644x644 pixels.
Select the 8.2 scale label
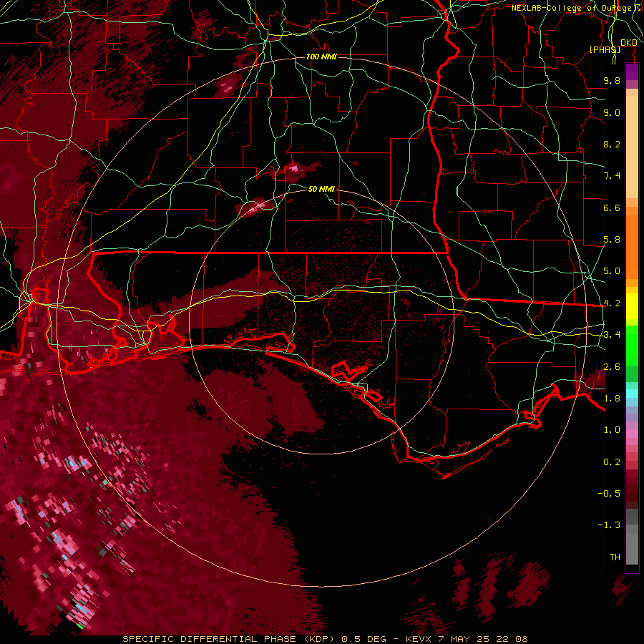tap(612, 144)
